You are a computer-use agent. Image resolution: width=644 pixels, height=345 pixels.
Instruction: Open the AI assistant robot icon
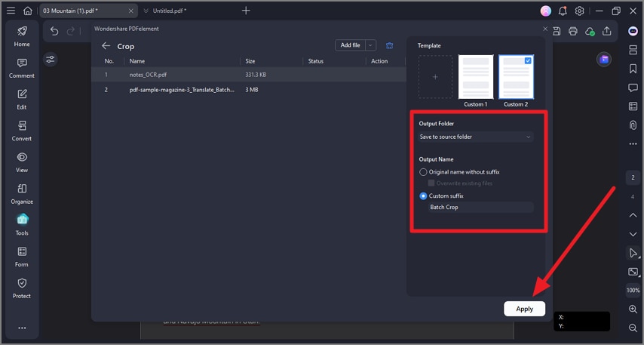(x=633, y=31)
